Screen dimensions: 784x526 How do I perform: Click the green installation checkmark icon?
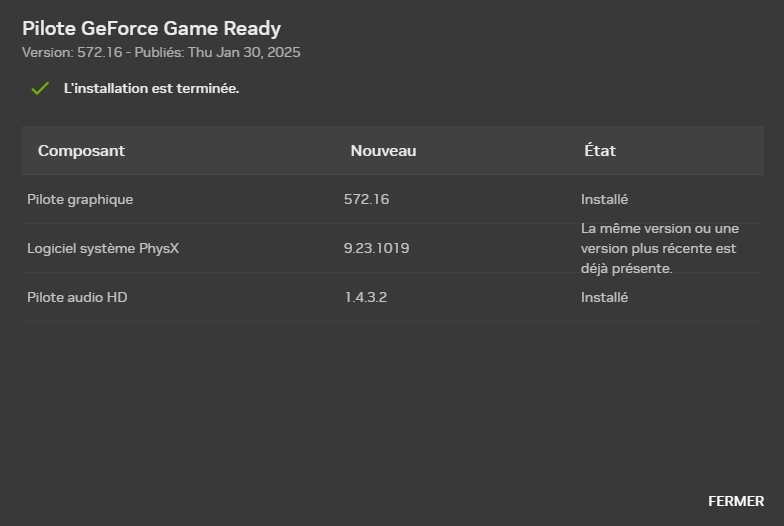coord(40,89)
